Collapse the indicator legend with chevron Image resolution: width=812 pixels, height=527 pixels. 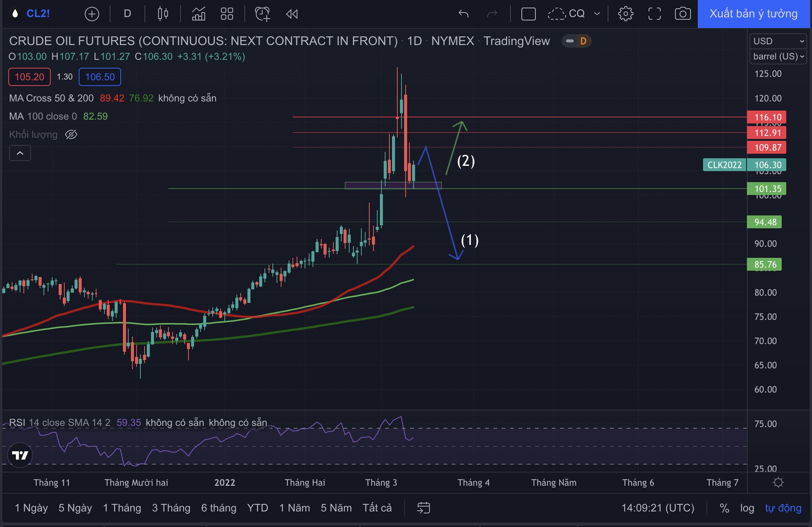[20, 153]
